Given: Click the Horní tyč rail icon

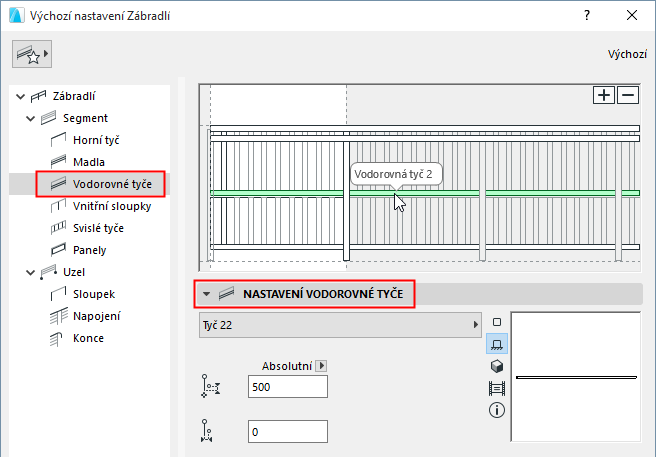Looking at the screenshot, I should (58, 140).
